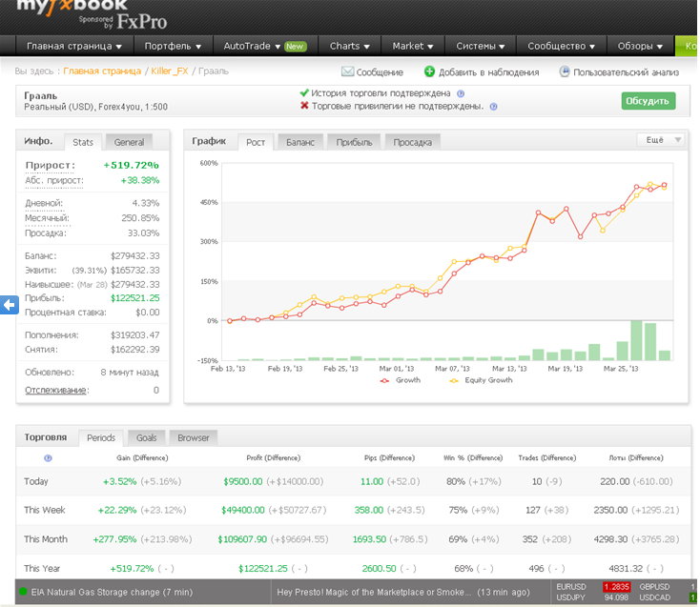
Task: Click the custom analysis icon
Action: [x=565, y=71]
